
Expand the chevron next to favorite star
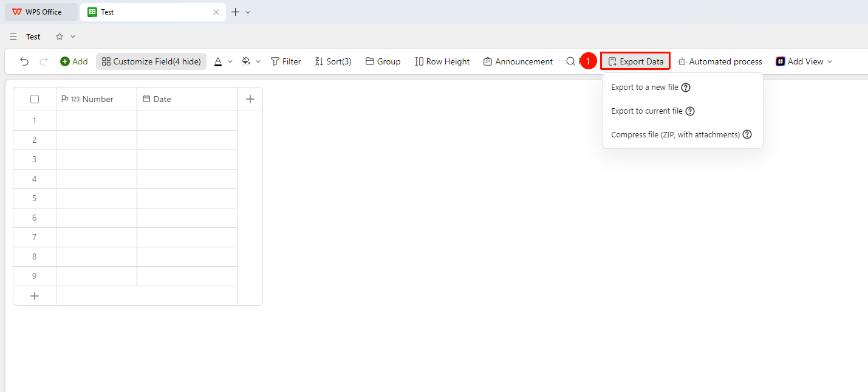(x=73, y=36)
